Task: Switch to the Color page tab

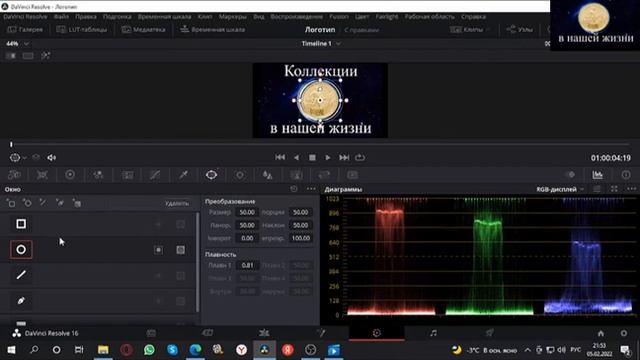Action: [x=376, y=333]
